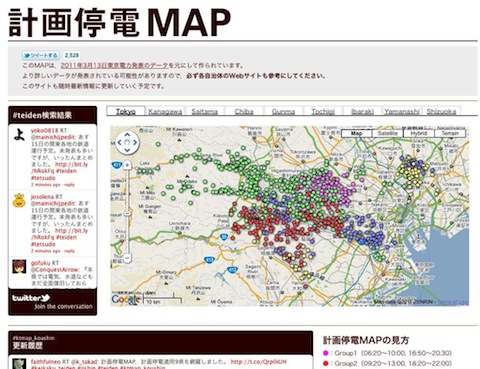Viewport: 480px width, 369px height.
Task: Zoom out with the bottom minus button
Action: (x=127, y=257)
